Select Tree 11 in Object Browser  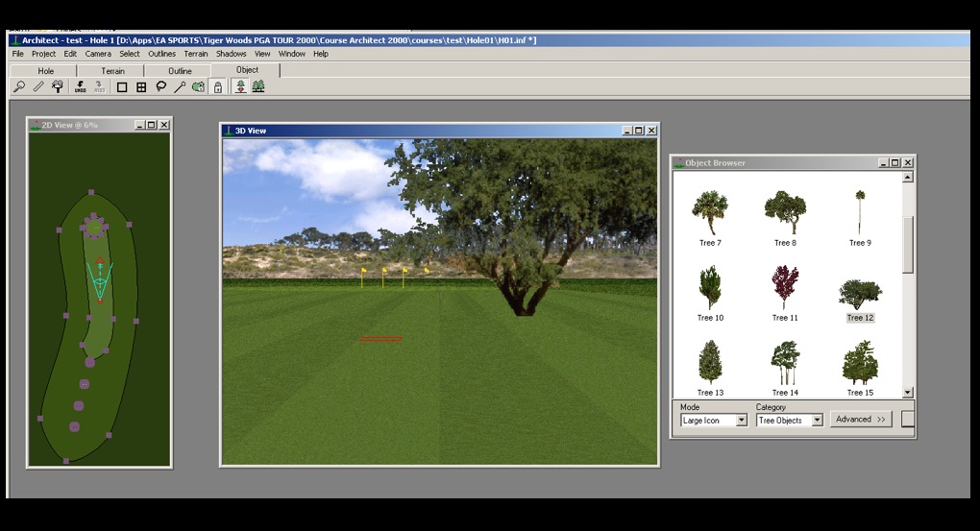pos(785,293)
